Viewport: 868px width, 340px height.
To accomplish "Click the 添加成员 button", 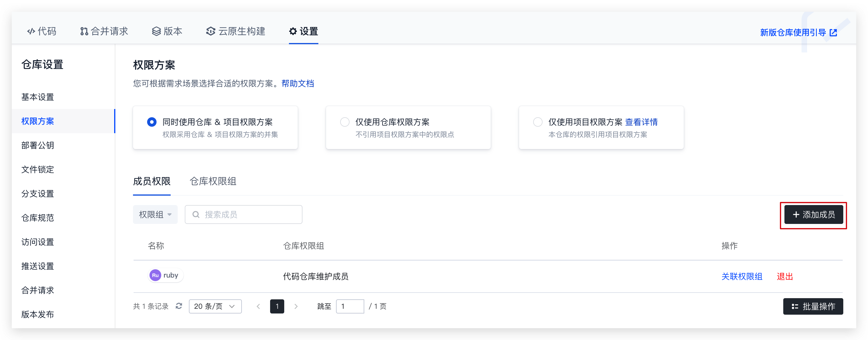I will click(813, 214).
